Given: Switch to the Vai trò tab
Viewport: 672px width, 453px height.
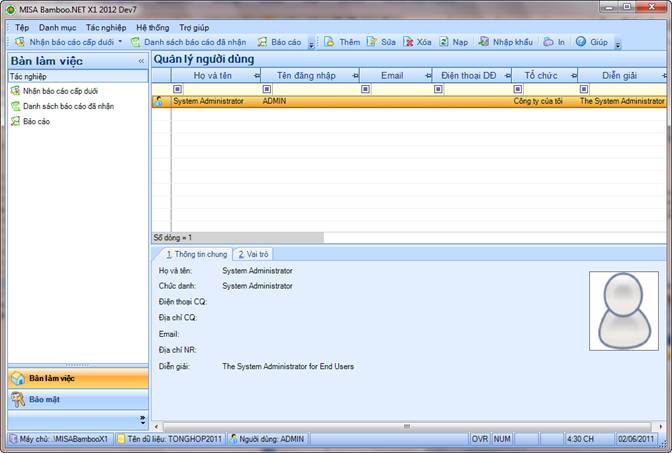Looking at the screenshot, I should coord(253,254).
